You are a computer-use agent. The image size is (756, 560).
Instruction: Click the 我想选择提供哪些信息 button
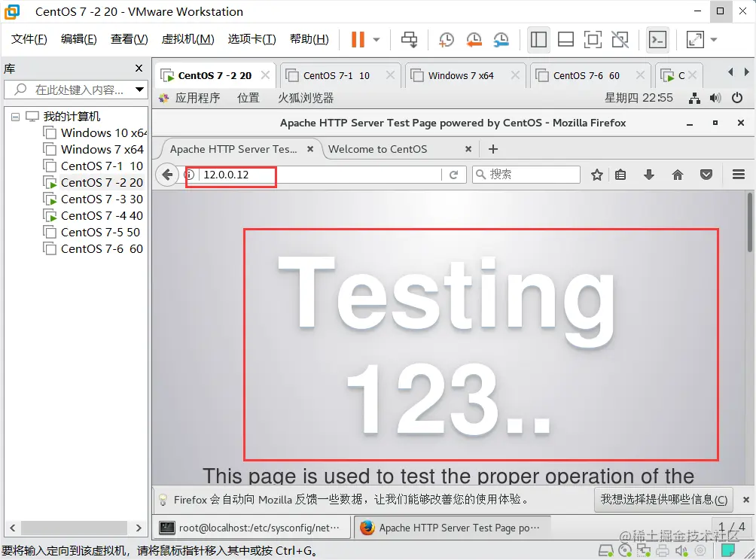point(663,500)
